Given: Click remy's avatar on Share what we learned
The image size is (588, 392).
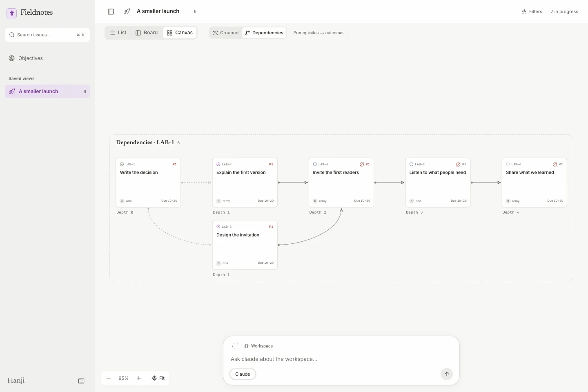Looking at the screenshot, I should tap(508, 201).
